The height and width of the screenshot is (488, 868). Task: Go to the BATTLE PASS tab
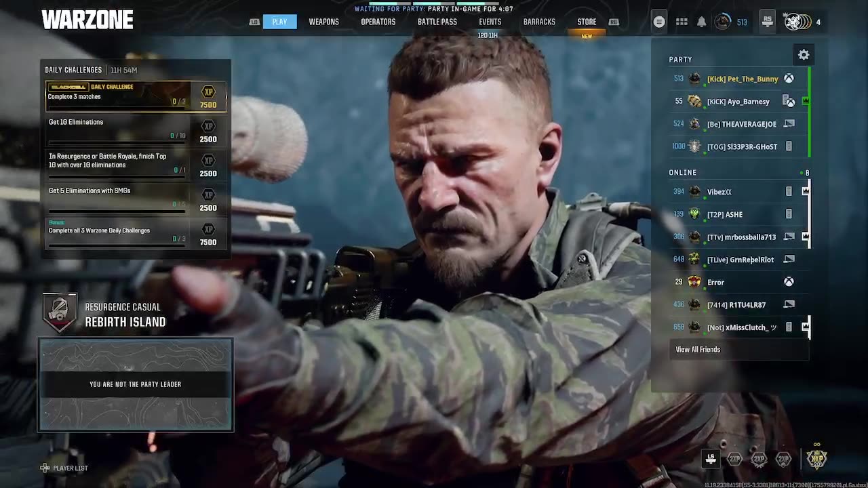[437, 22]
